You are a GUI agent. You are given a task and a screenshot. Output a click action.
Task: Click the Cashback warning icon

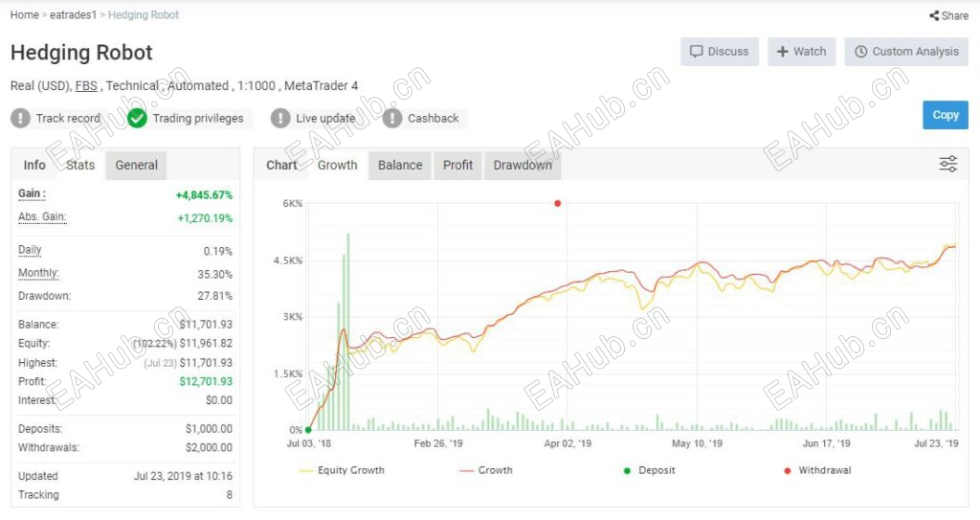(392, 118)
